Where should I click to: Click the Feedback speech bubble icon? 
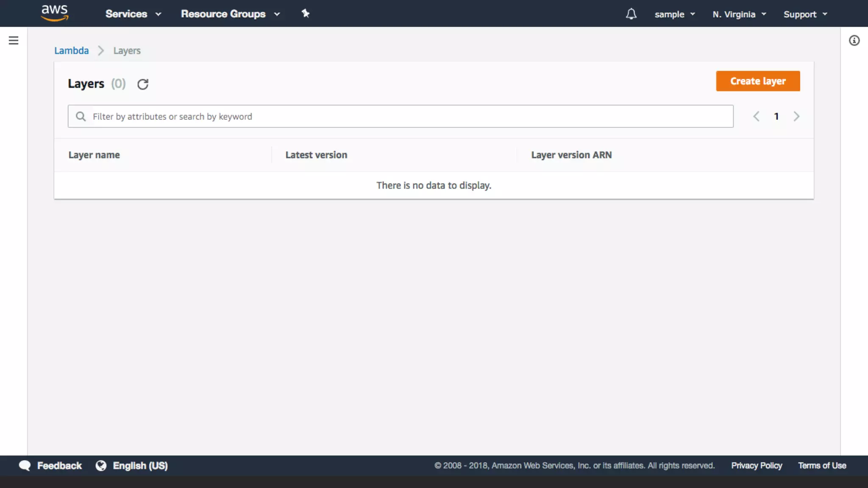(x=25, y=466)
